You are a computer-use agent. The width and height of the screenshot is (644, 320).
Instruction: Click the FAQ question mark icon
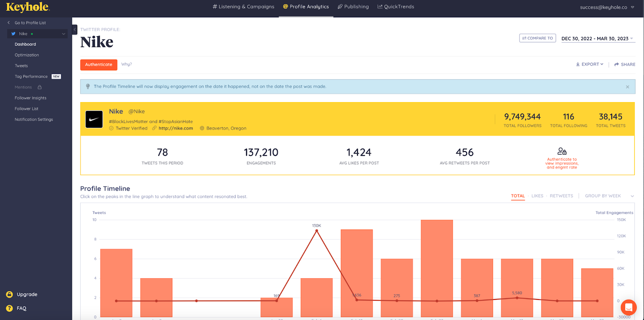click(x=9, y=308)
